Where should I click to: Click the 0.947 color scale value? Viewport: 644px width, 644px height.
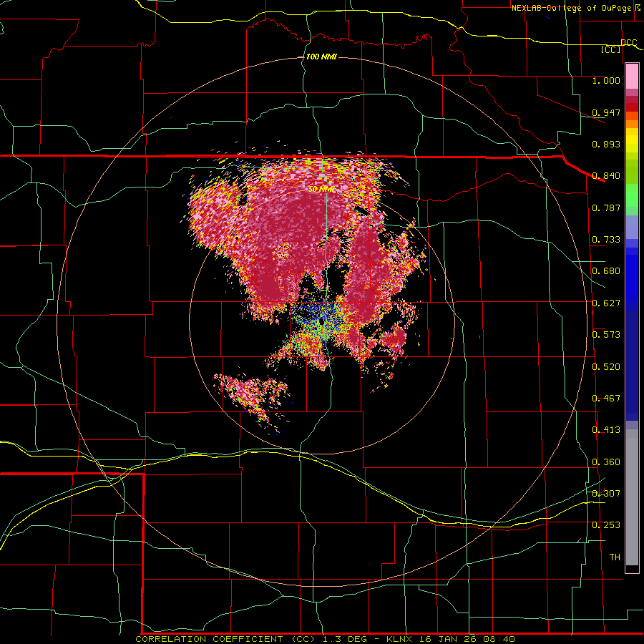[x=606, y=112]
